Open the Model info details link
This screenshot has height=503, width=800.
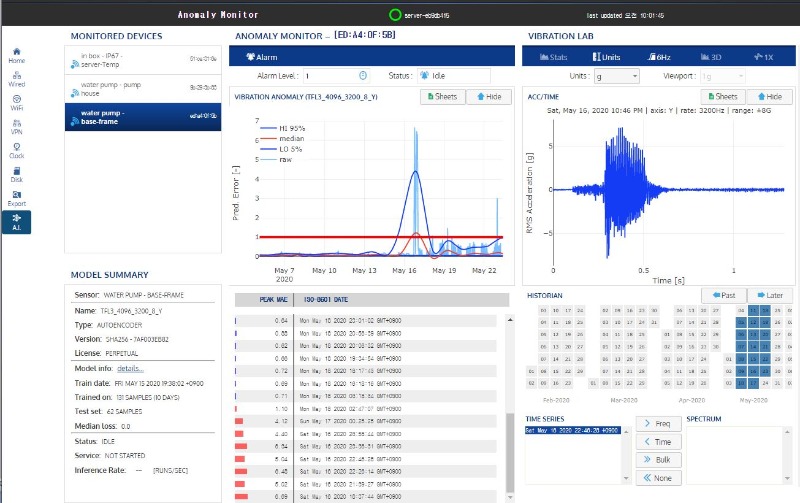coord(130,368)
